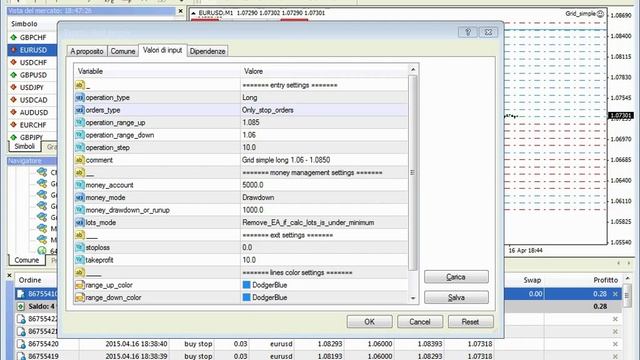Click the money_account variable icon

pos(80,185)
